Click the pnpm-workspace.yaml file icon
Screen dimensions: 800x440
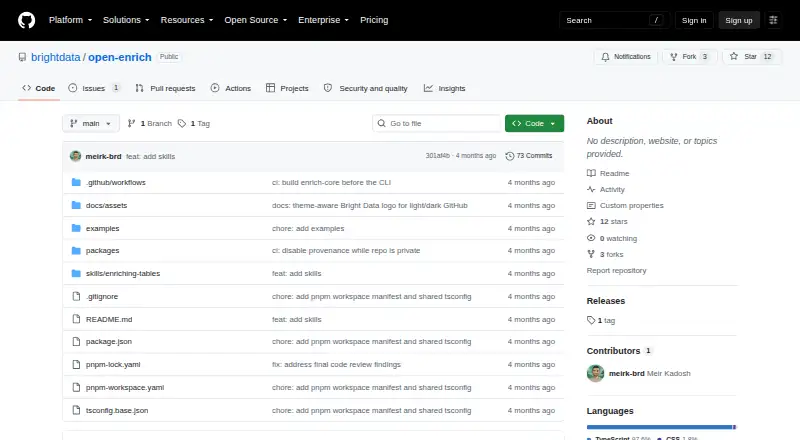(x=76, y=387)
